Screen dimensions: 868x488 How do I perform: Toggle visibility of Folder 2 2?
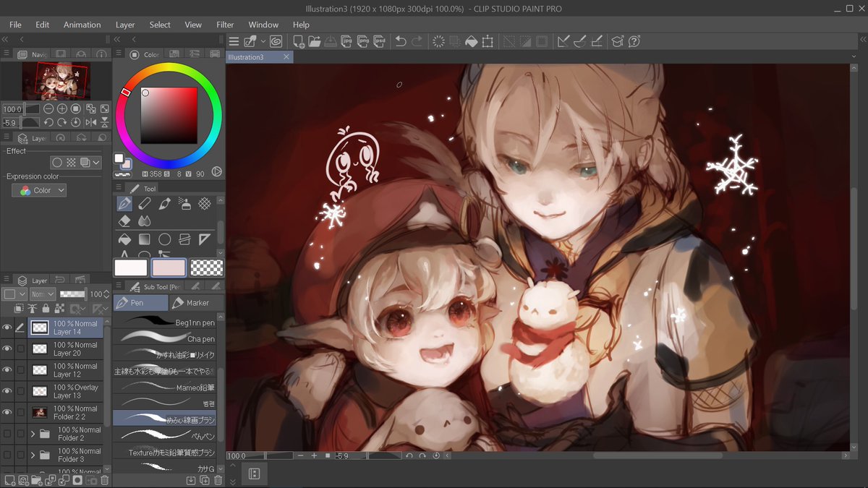(7, 411)
